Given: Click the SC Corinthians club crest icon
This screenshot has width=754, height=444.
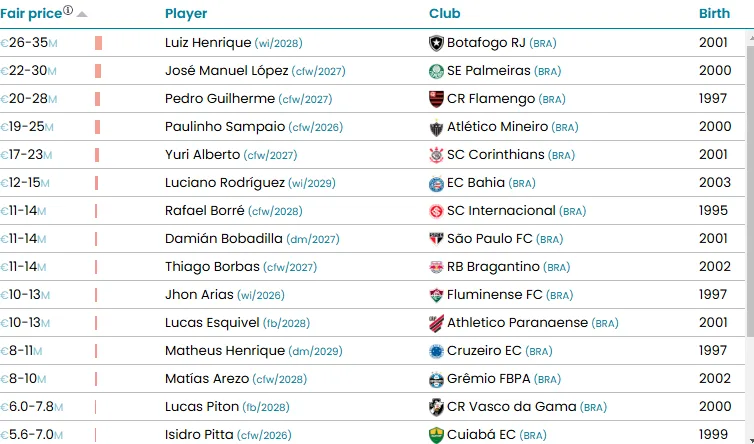Looking at the screenshot, I should pos(436,155).
